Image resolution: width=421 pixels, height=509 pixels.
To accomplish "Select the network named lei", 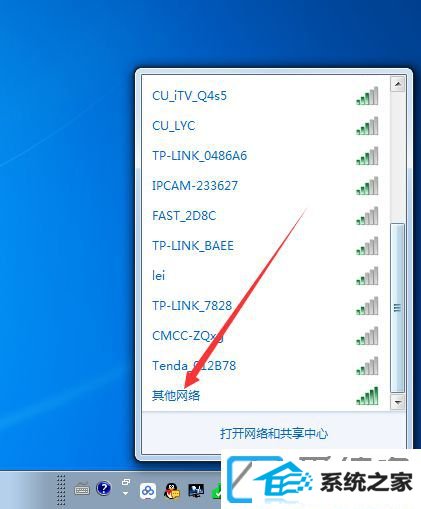I will [x=266, y=276].
